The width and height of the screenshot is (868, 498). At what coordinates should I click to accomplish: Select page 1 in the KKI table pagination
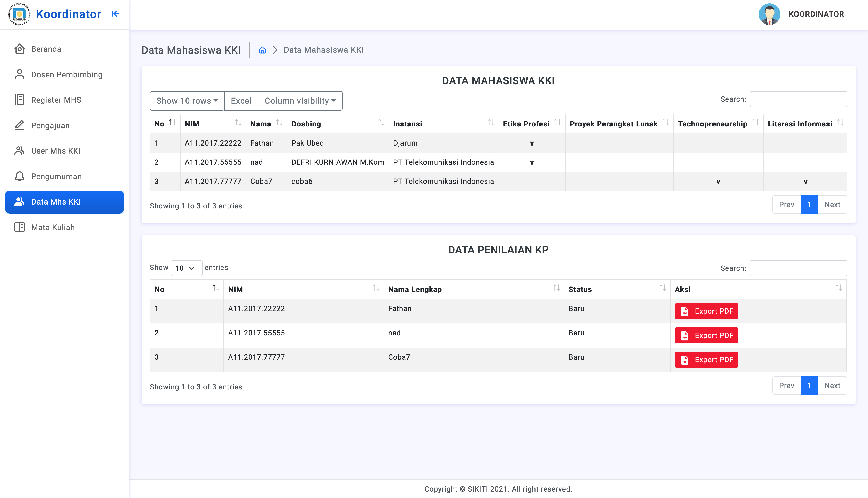coord(809,205)
